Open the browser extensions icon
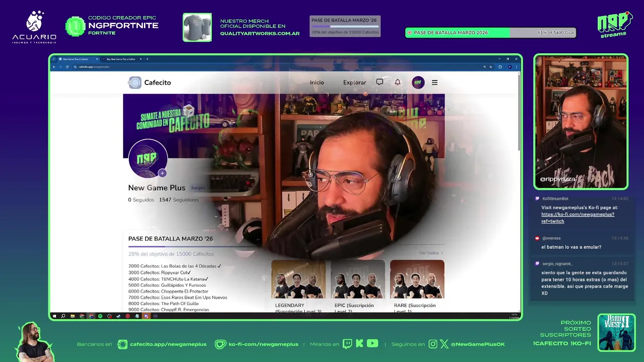The height and width of the screenshot is (362, 644). (500, 67)
